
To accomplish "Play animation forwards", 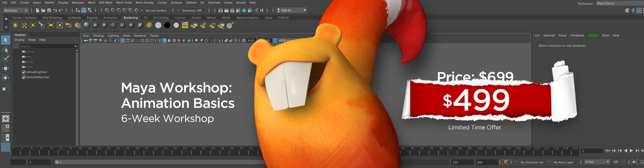I will pos(631,151).
